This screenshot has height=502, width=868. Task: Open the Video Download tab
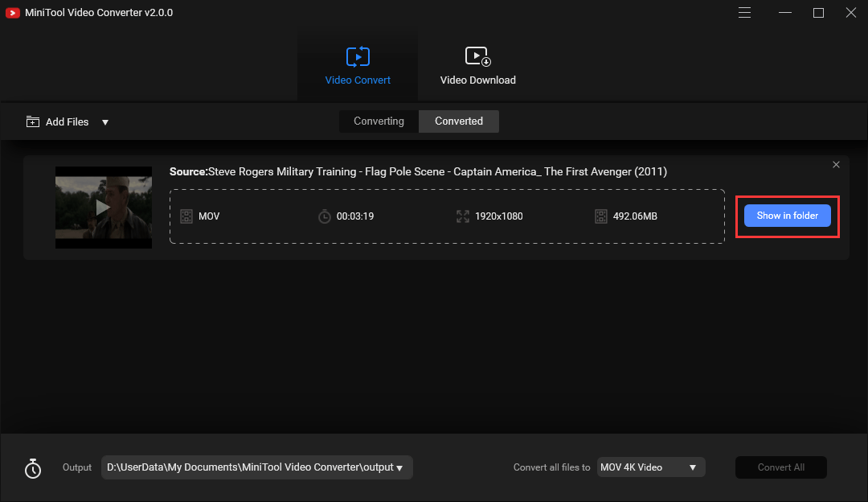tap(477, 66)
